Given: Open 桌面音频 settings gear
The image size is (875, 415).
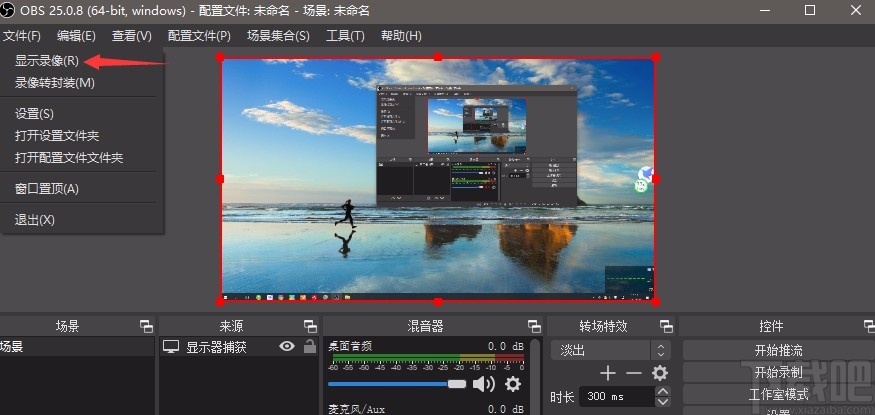Looking at the screenshot, I should [x=513, y=384].
